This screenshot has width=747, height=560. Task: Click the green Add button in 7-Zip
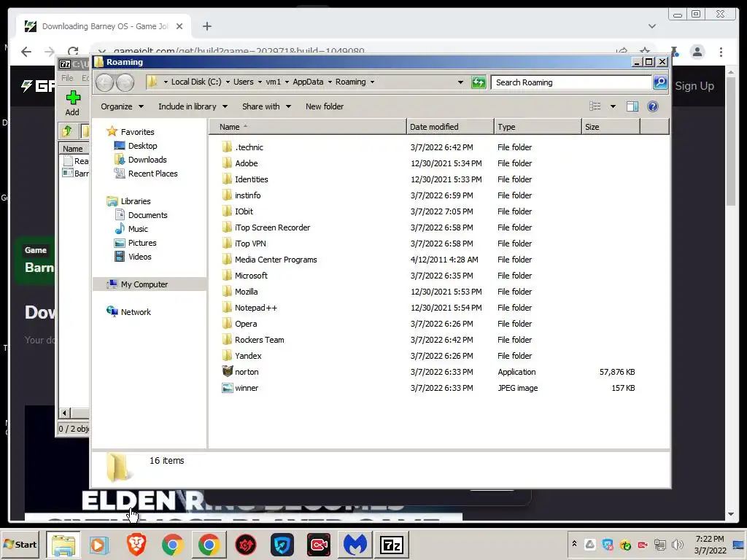tap(72, 103)
